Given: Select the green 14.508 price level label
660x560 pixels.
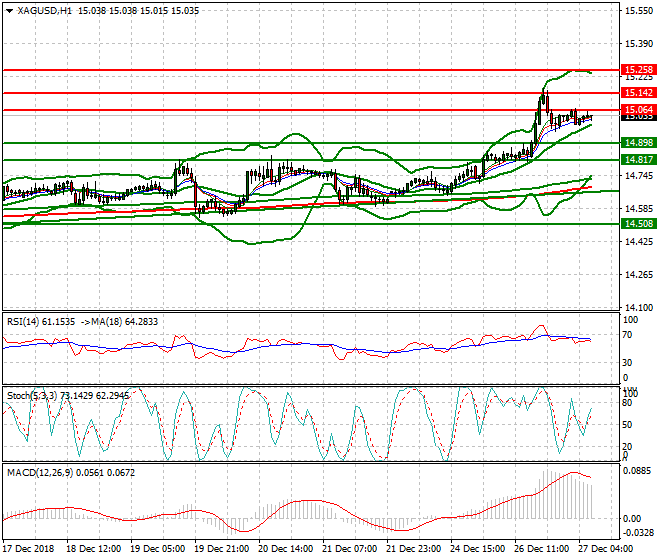Looking at the screenshot, I should point(639,224).
